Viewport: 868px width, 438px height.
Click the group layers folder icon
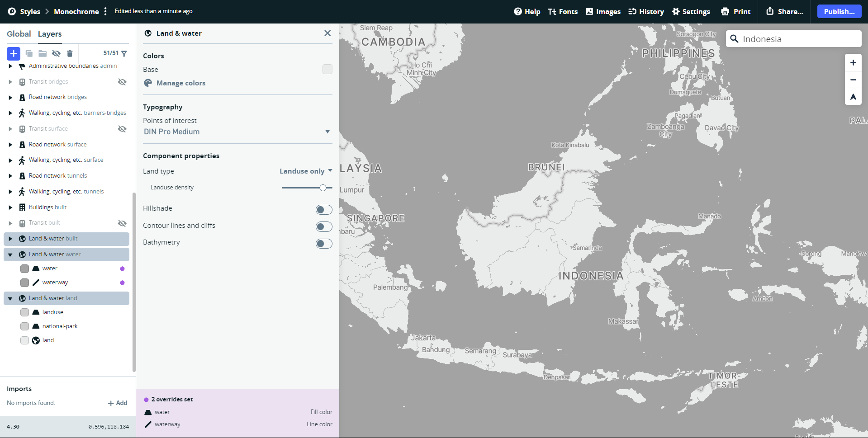coord(43,53)
